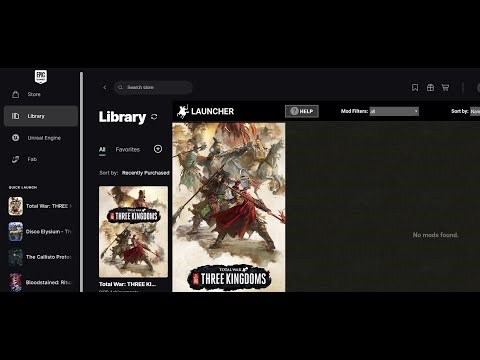Open Sort by Recently Purchased dropdown
This screenshot has width=480, height=360.
145,173
